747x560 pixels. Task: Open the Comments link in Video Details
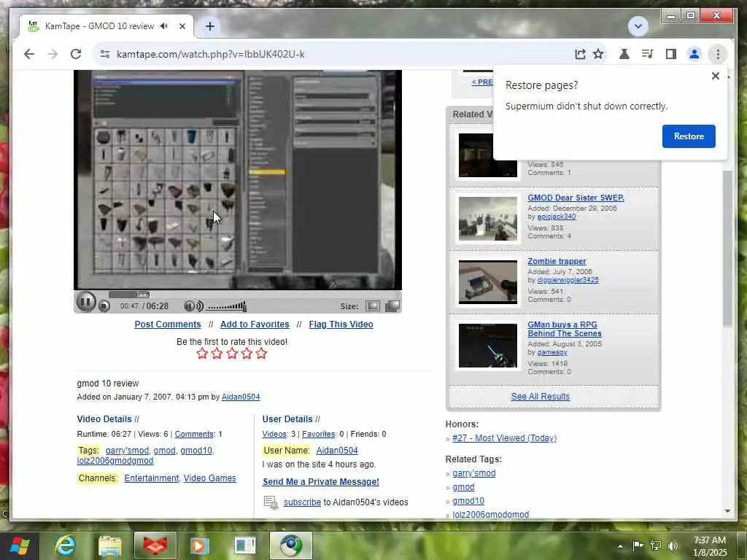(x=194, y=434)
